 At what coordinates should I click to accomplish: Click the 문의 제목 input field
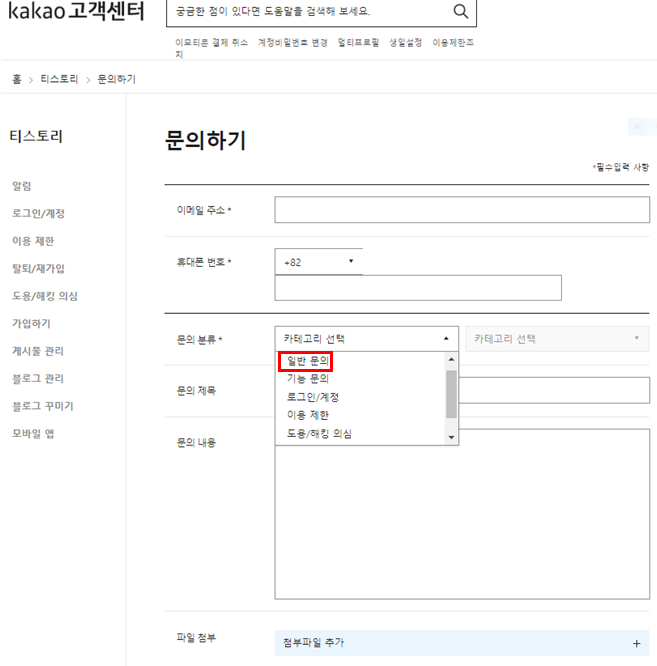554,390
